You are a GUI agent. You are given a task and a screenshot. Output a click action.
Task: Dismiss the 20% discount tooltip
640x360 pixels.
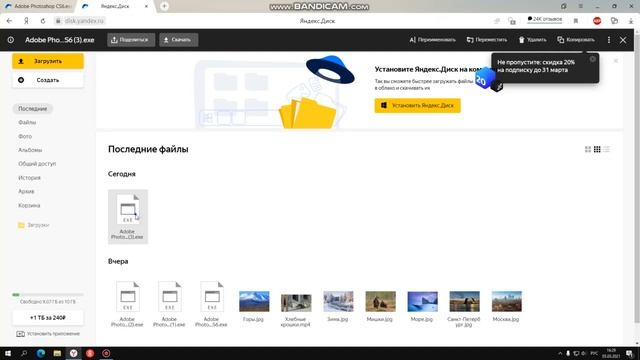593,59
